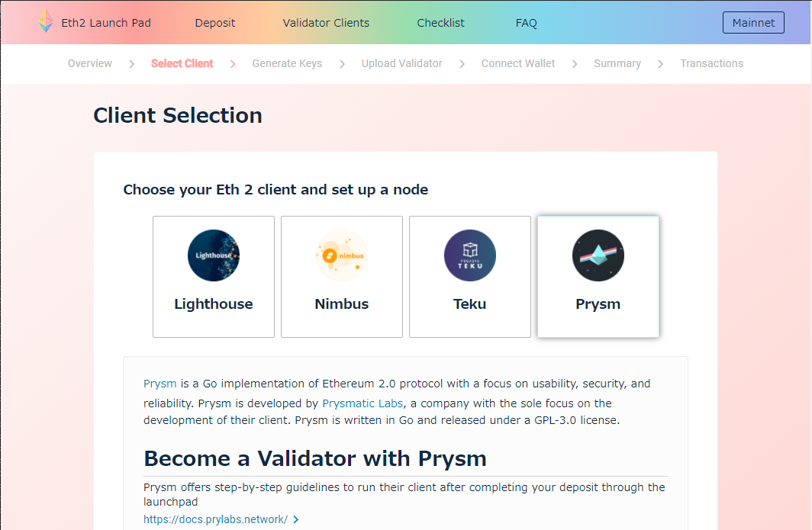Click the Mainnet network button
Image resolution: width=812 pixels, height=530 pixels.
[x=753, y=23]
